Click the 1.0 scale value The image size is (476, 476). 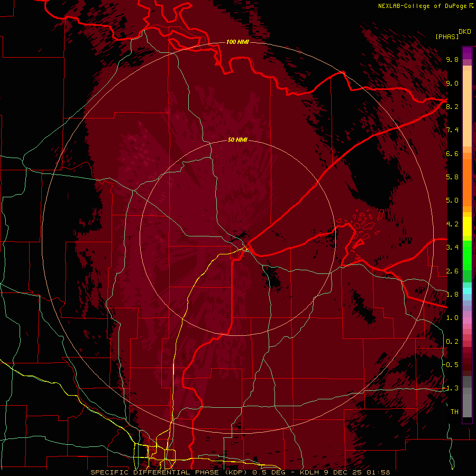452,318
